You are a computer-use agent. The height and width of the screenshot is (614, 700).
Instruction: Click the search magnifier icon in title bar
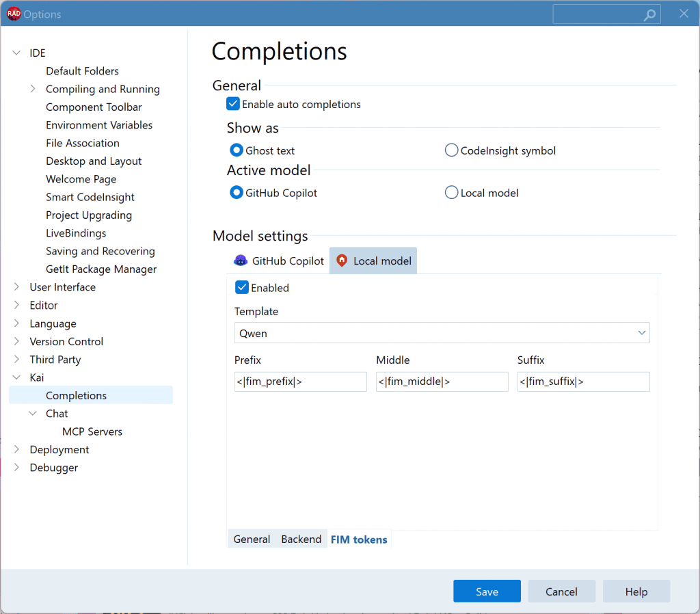[x=649, y=14]
